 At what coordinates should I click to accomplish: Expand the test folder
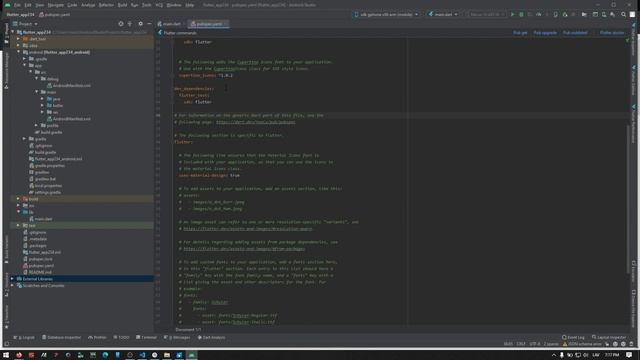tap(18, 225)
